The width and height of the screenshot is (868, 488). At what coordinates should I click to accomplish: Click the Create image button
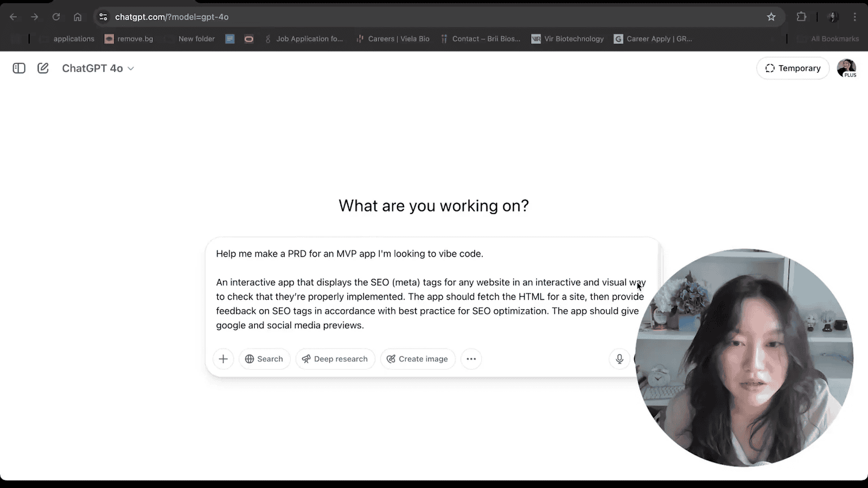[417, 359]
